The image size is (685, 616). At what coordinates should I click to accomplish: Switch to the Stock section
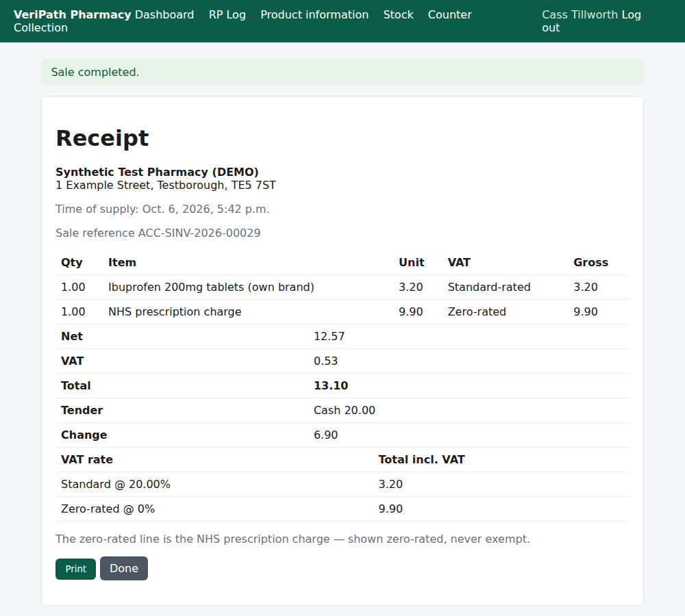[x=398, y=14]
